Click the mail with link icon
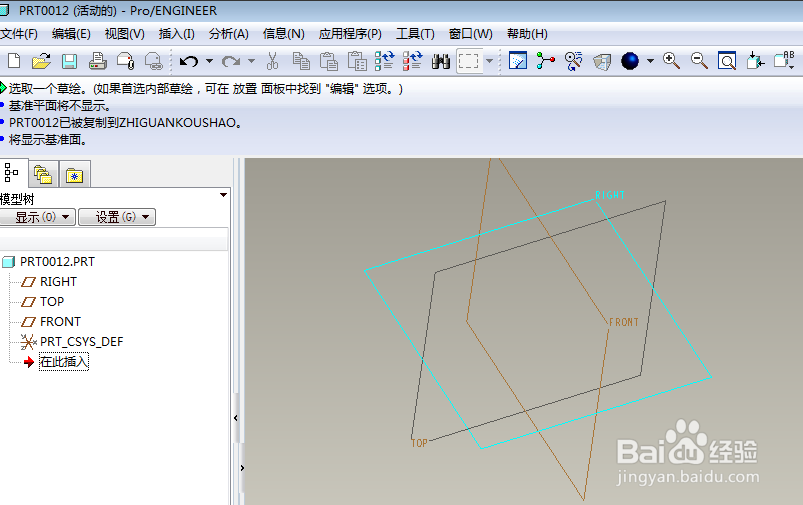Screen dimensions: 803x505 153,61
